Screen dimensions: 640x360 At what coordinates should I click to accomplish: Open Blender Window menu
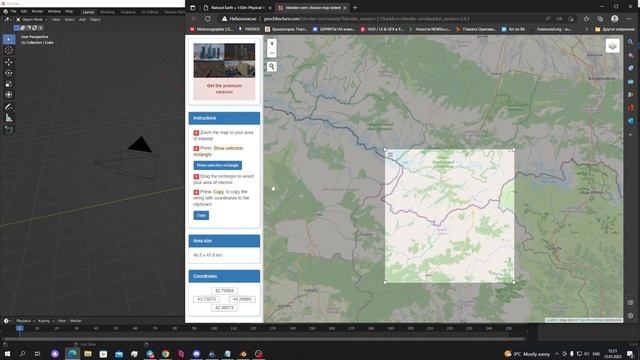pos(54,11)
